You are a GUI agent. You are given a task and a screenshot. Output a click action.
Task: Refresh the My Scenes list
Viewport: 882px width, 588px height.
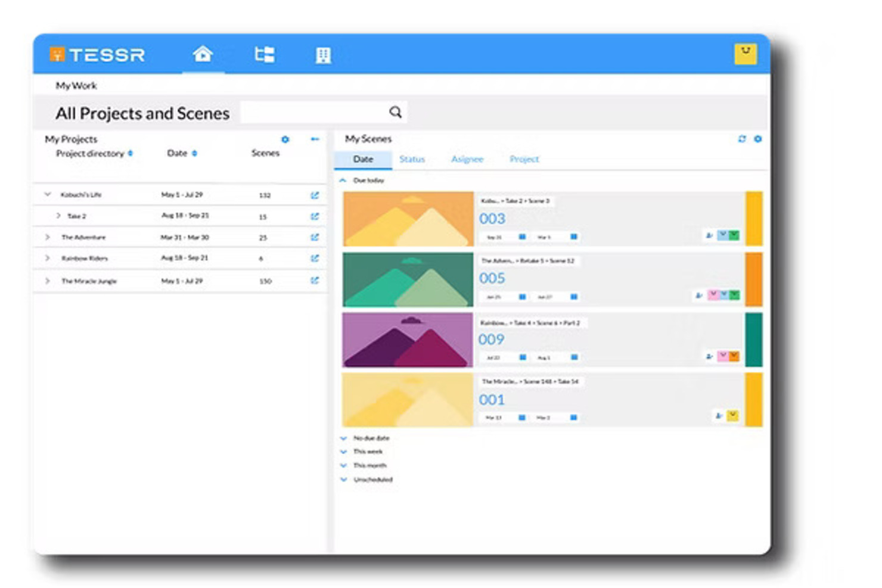(742, 139)
